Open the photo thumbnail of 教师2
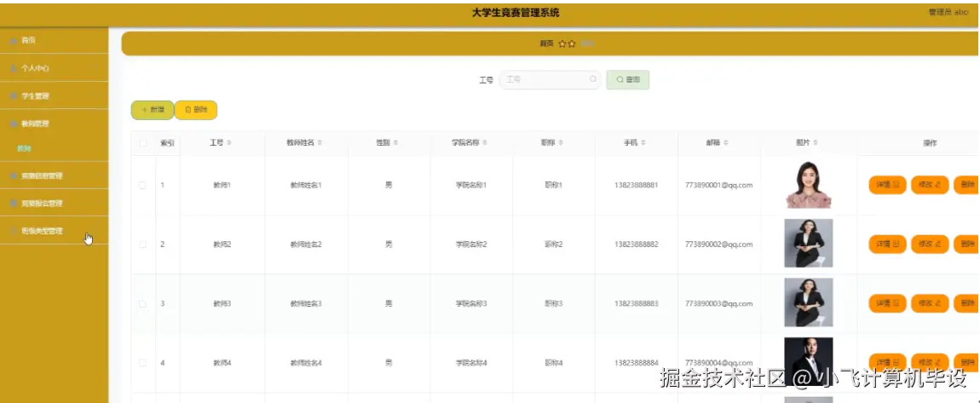The height and width of the screenshot is (403, 980). (x=809, y=243)
